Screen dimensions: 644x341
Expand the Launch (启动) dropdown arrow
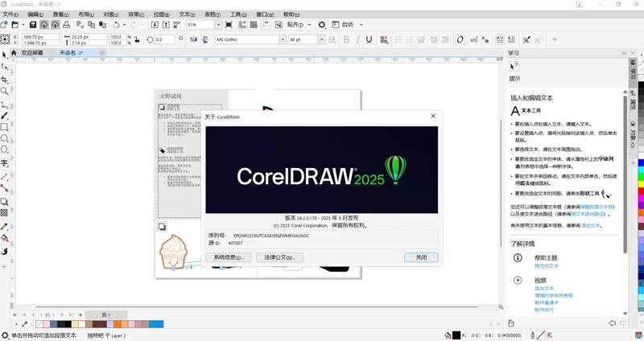pyautogui.click(x=361, y=25)
